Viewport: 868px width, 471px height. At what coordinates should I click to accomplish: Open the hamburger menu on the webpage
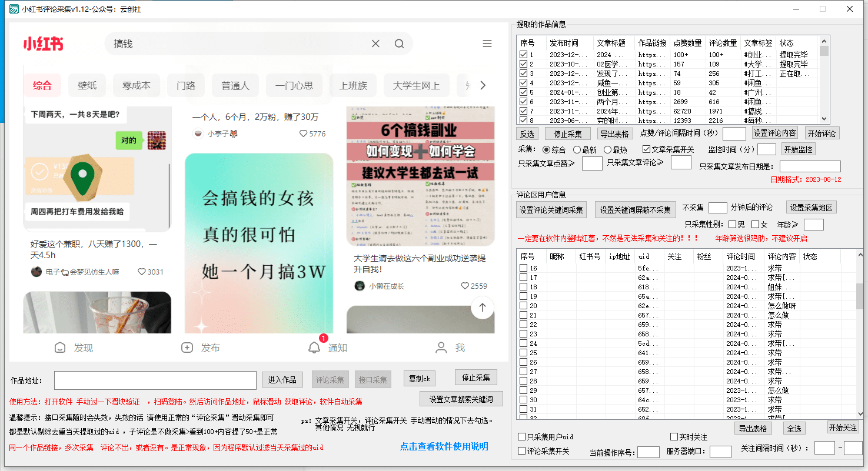487,44
